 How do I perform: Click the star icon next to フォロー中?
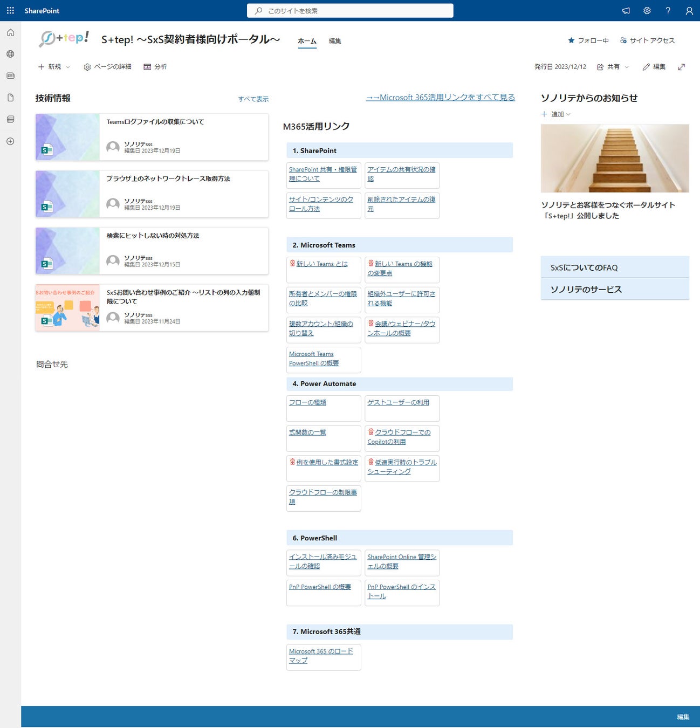click(571, 40)
